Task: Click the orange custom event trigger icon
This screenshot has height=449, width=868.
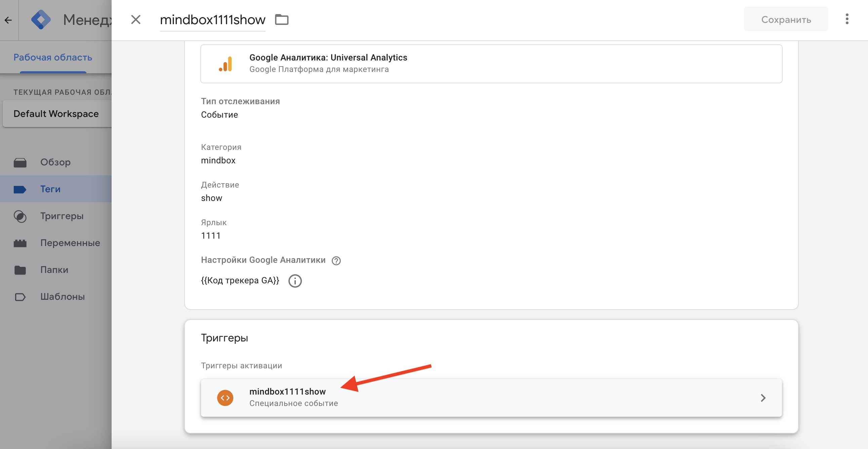Action: click(225, 398)
